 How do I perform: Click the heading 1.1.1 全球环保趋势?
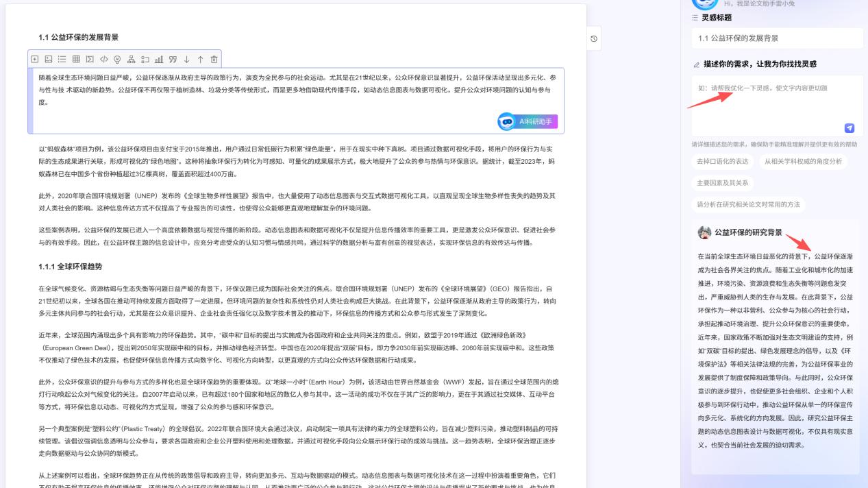pos(71,266)
